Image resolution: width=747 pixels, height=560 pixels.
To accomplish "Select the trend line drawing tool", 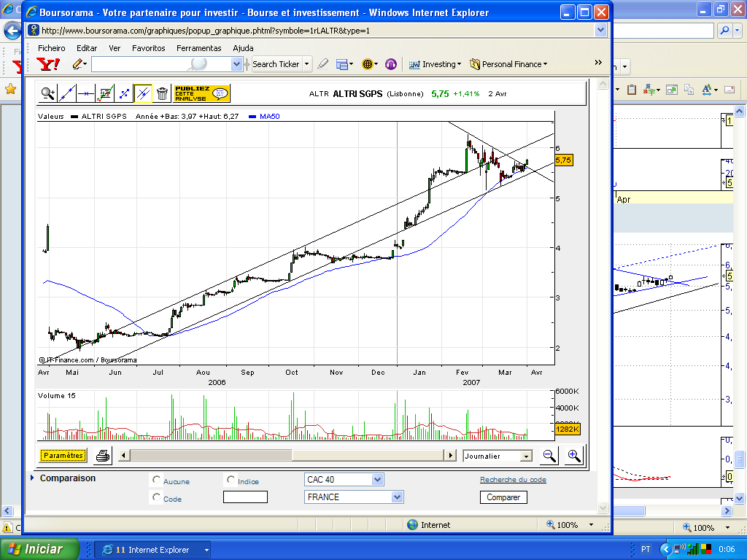I will pos(66,93).
